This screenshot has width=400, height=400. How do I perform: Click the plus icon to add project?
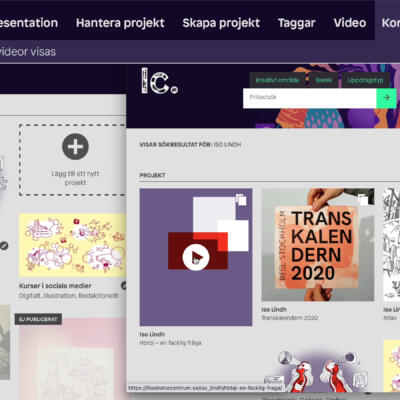[75, 147]
